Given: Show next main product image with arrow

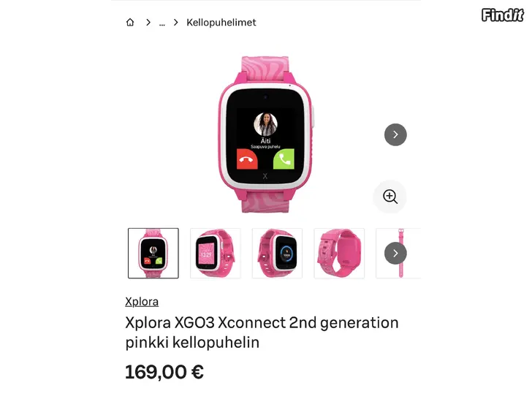Looking at the screenshot, I should tap(395, 134).
